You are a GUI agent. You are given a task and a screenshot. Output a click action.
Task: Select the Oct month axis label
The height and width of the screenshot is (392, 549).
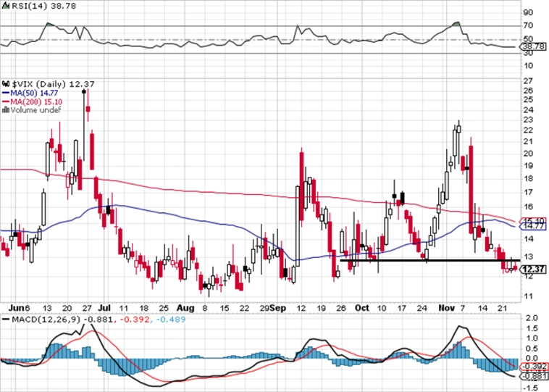click(x=361, y=308)
